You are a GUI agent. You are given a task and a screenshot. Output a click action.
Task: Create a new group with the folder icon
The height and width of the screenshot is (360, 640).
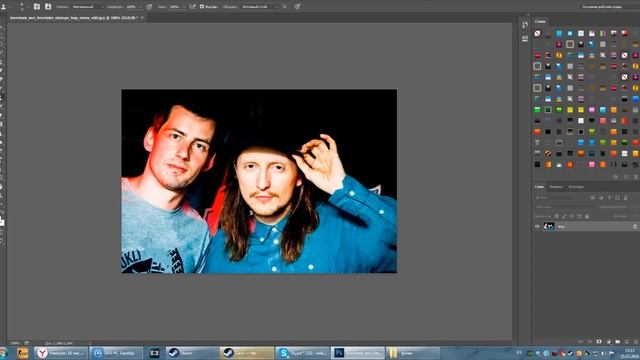[618, 342]
